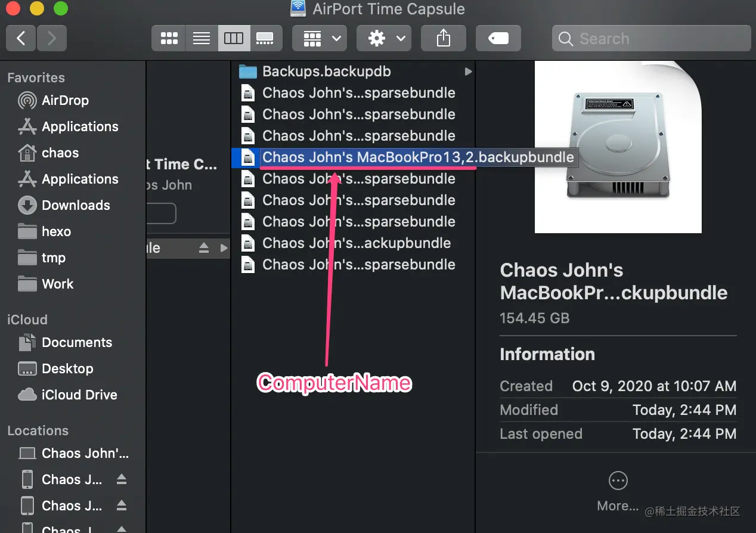Open the hexo folder in sidebar
Screen dimensions: 756x533
click(56, 231)
